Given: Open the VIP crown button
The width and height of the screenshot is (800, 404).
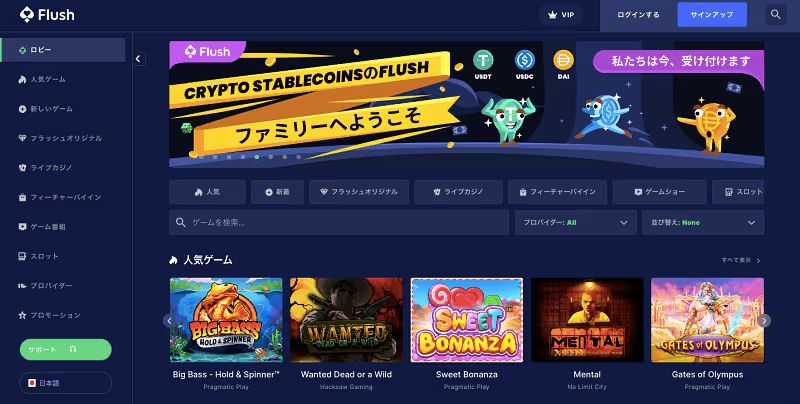Looking at the screenshot, I should click(561, 15).
